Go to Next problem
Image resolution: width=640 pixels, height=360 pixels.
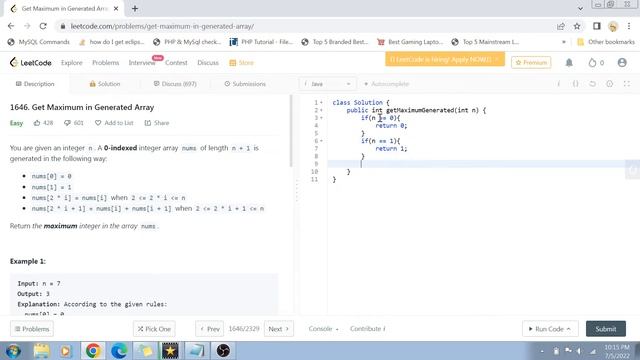279,329
